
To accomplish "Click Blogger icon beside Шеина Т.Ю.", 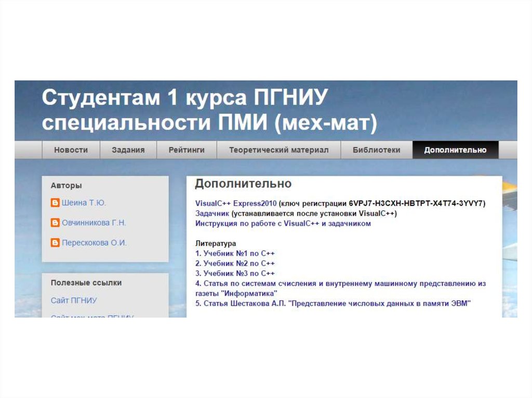I will (x=55, y=203).
